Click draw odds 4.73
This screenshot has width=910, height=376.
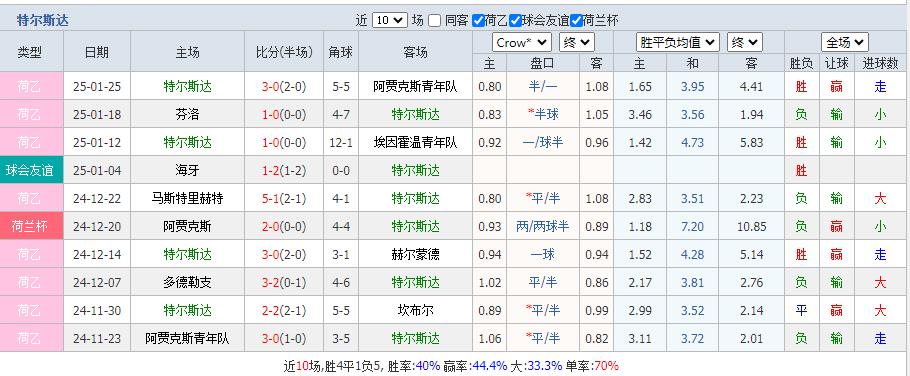click(x=692, y=142)
